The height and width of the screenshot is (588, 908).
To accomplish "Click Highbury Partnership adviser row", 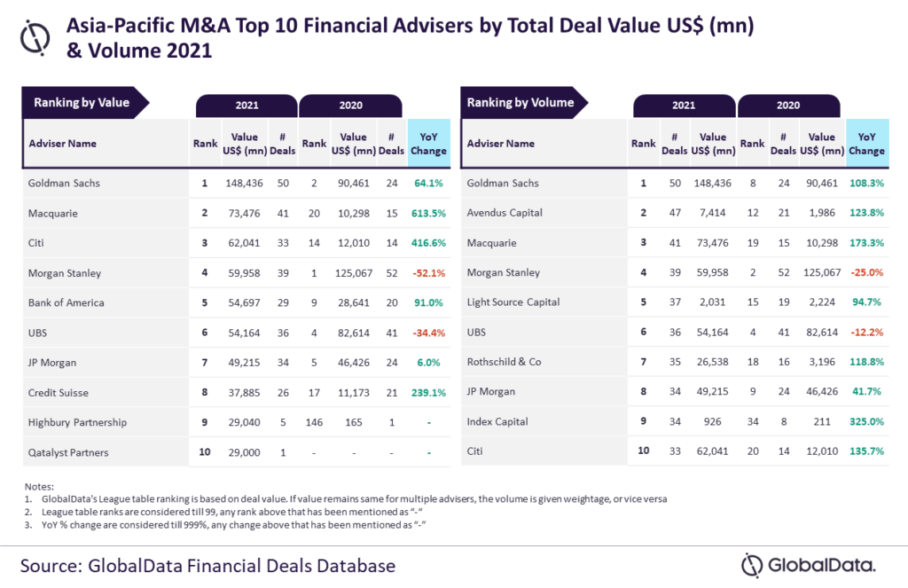I will coord(78,422).
